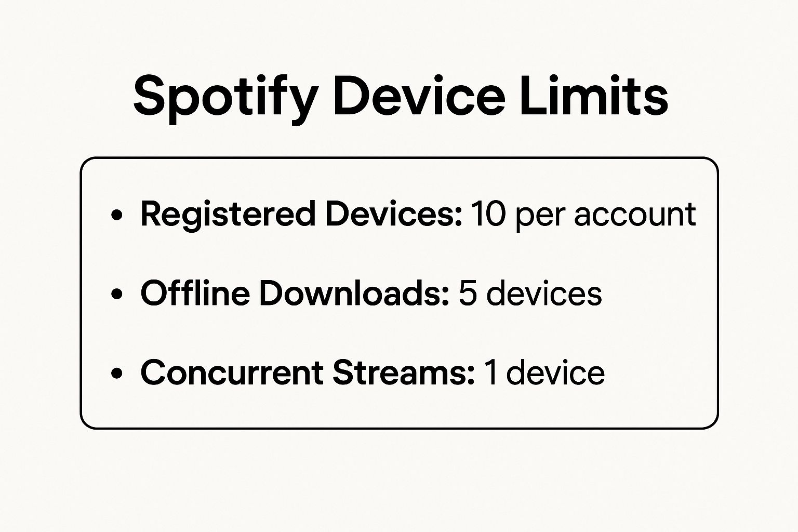Click the bullet before Registered Devices
Viewport: 798px width, 532px height.
(117, 215)
